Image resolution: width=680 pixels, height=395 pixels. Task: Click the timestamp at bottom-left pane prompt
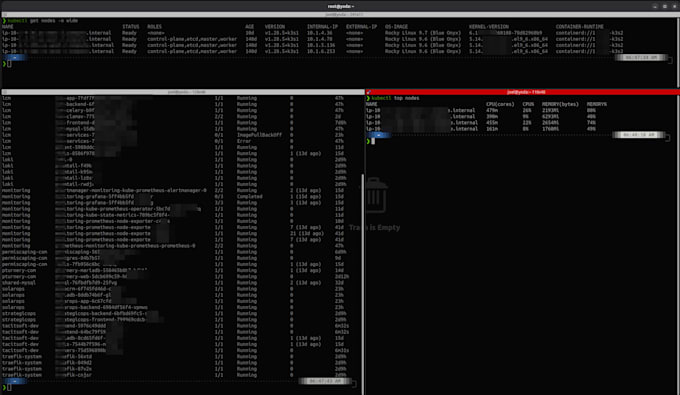coord(324,381)
